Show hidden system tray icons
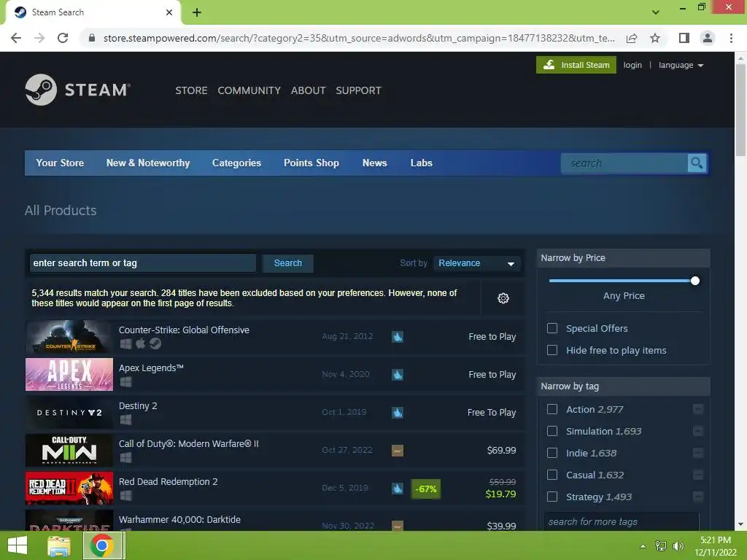747x560 pixels. click(643, 546)
